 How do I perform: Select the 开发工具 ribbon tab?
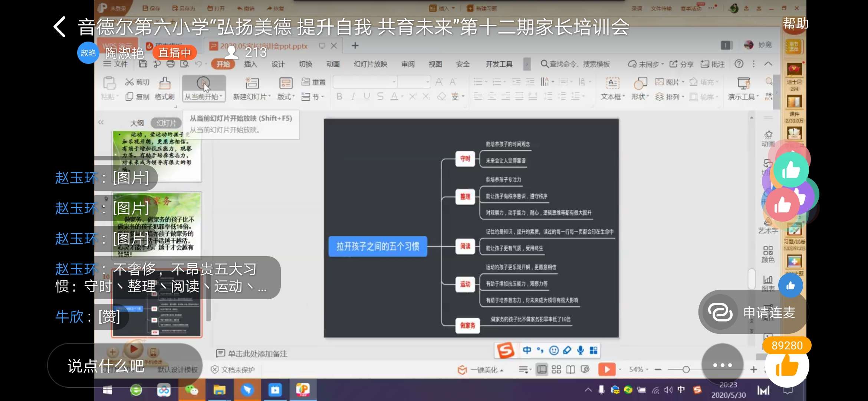point(499,64)
